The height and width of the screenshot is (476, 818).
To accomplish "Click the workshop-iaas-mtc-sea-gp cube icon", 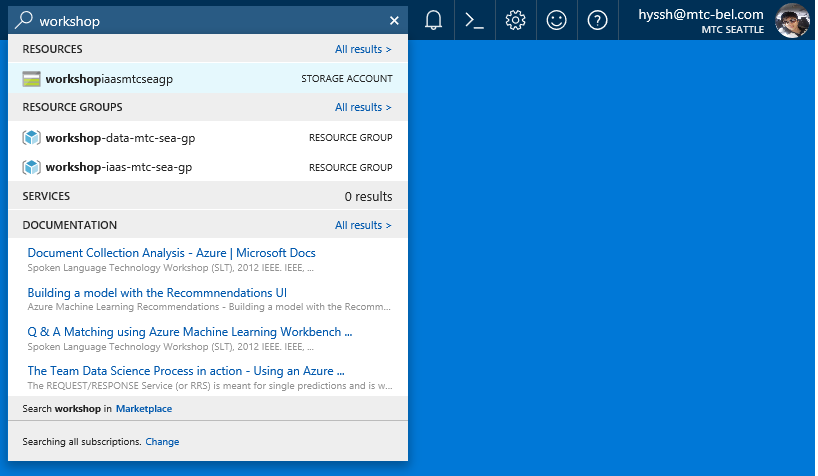I will point(31,167).
